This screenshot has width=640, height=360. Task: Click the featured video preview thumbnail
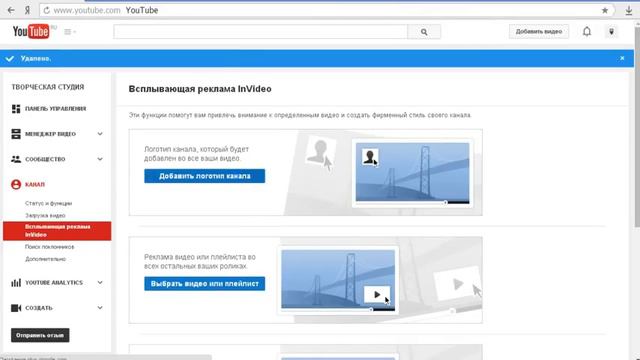(x=338, y=280)
